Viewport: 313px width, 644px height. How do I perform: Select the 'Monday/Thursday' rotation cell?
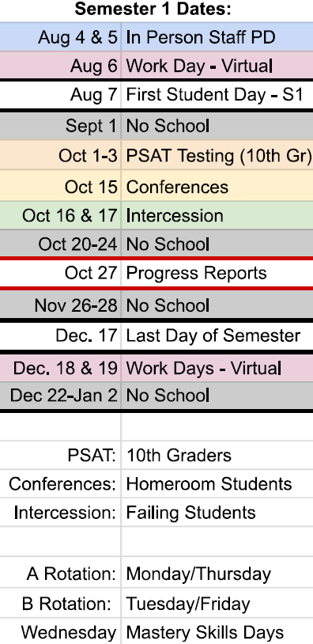point(217,573)
